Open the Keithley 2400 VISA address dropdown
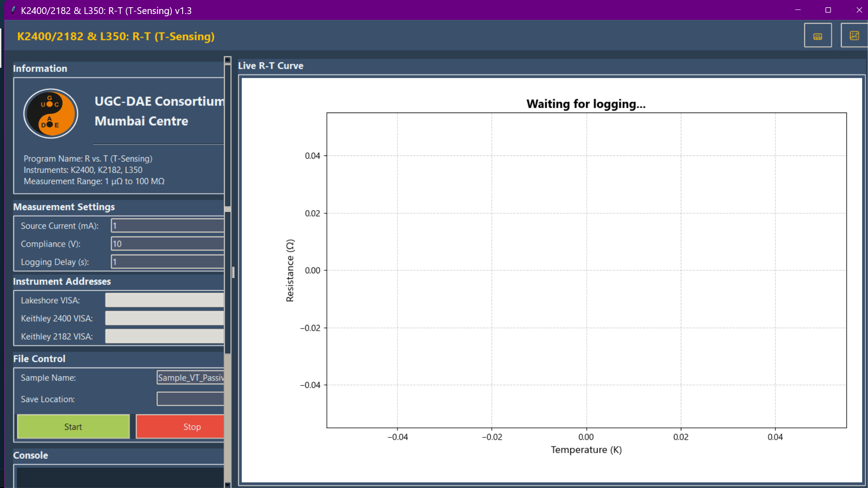 (165, 318)
